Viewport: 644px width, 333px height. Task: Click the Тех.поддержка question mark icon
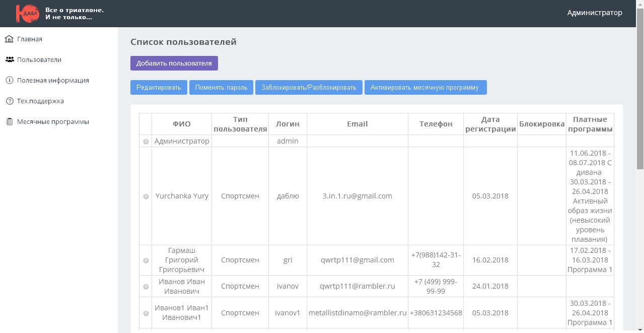tap(9, 101)
